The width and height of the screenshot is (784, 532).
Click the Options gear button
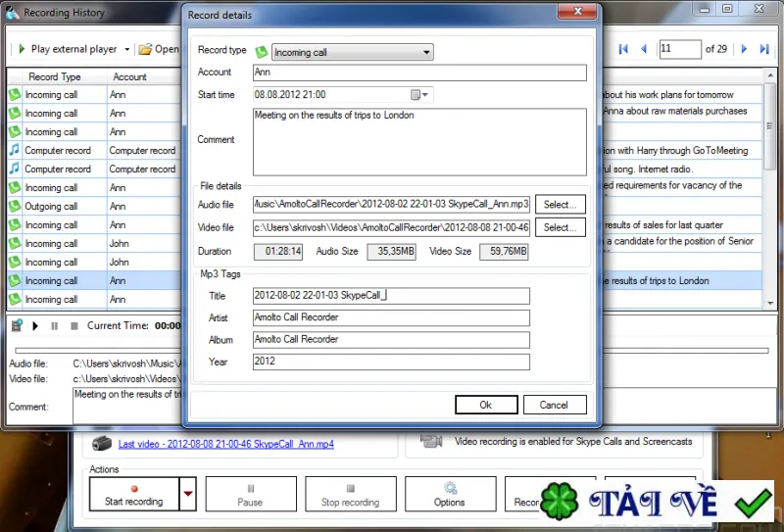click(451, 494)
